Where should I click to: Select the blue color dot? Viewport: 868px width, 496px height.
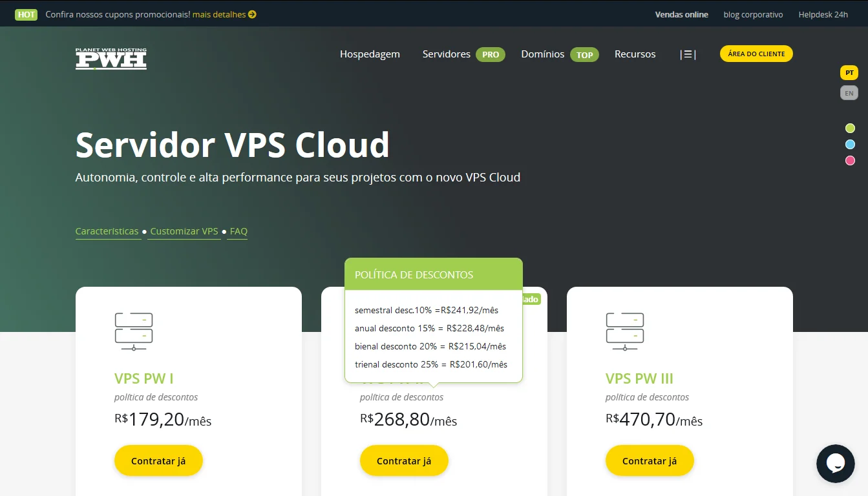point(850,144)
